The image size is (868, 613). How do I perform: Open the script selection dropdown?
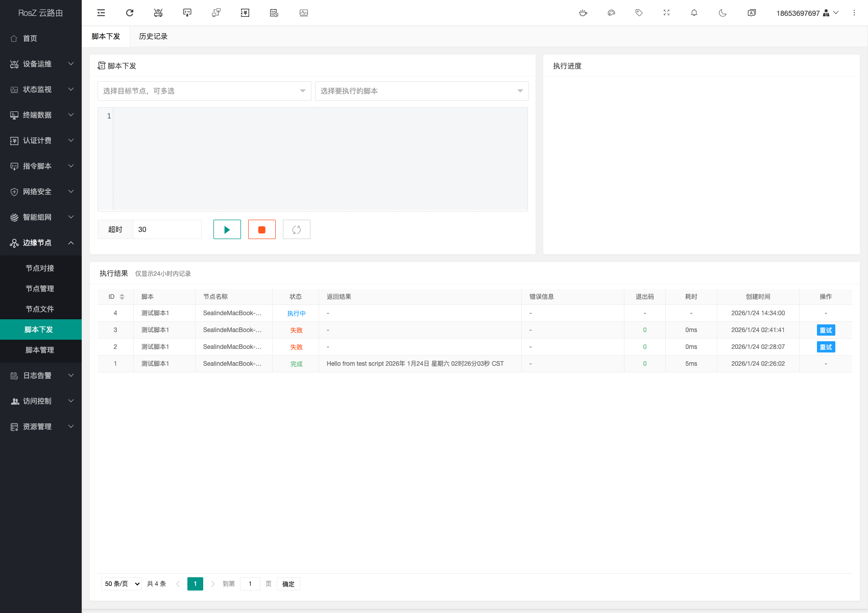point(422,91)
